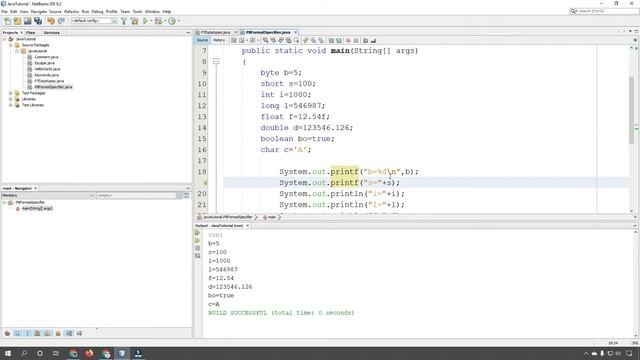This screenshot has width=640, height=360.
Task: Toggle Sort by Name in Navigator
Action: (69, 333)
